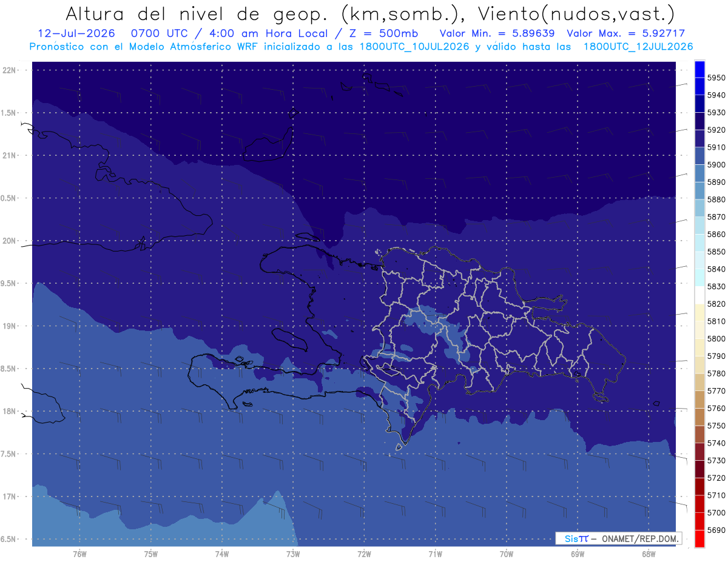728x562 pixels.
Task: Click the '5800' colorbar value
Action: tap(716, 338)
